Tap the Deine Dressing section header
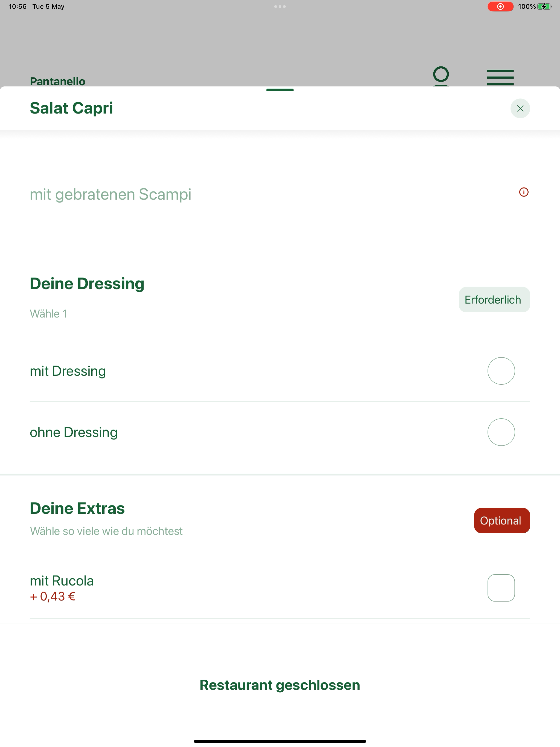560x747 pixels. pyautogui.click(x=87, y=283)
